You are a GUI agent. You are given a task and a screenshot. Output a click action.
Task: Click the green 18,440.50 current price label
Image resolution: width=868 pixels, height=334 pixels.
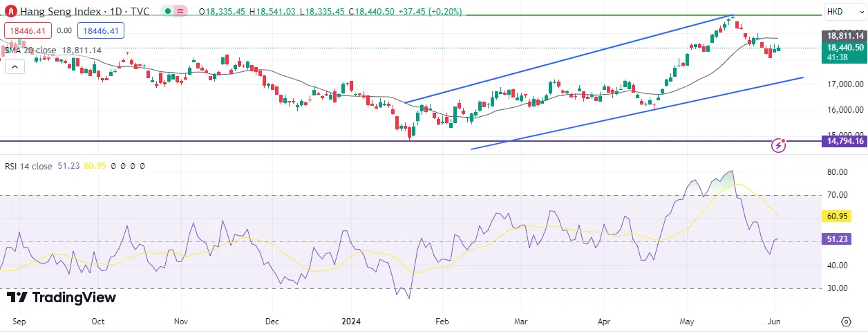pyautogui.click(x=845, y=48)
